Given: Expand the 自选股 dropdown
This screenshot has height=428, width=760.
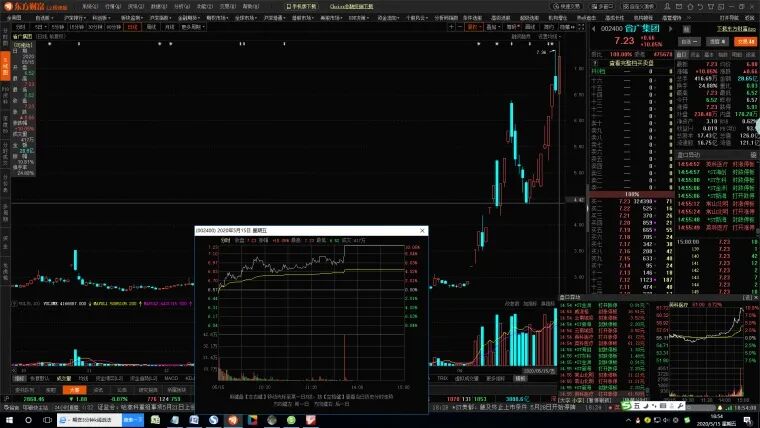Looking at the screenshot, I should (x=45, y=17).
